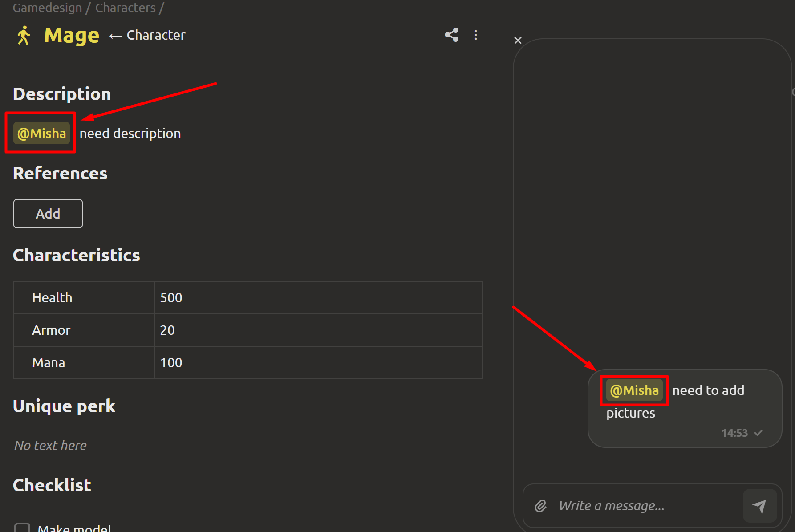This screenshot has height=532, width=795.
Task: Navigate to Characters breadcrumb
Action: pyautogui.click(x=126, y=8)
